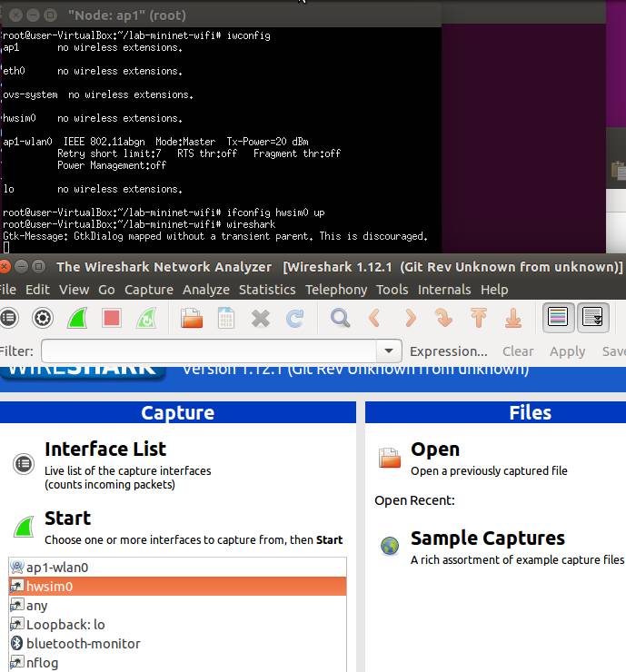Expand the Filter history dropdown arrow
Screen dimensions: 626x672
[x=389, y=351]
